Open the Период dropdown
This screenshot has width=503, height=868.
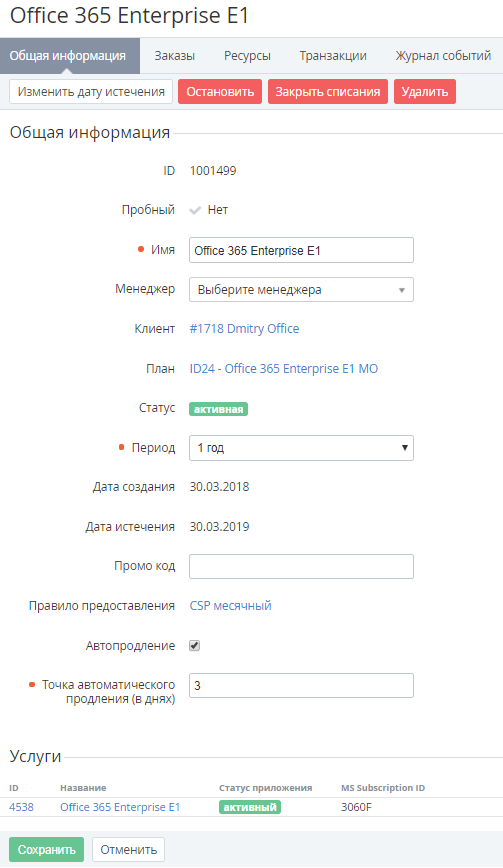pos(301,448)
